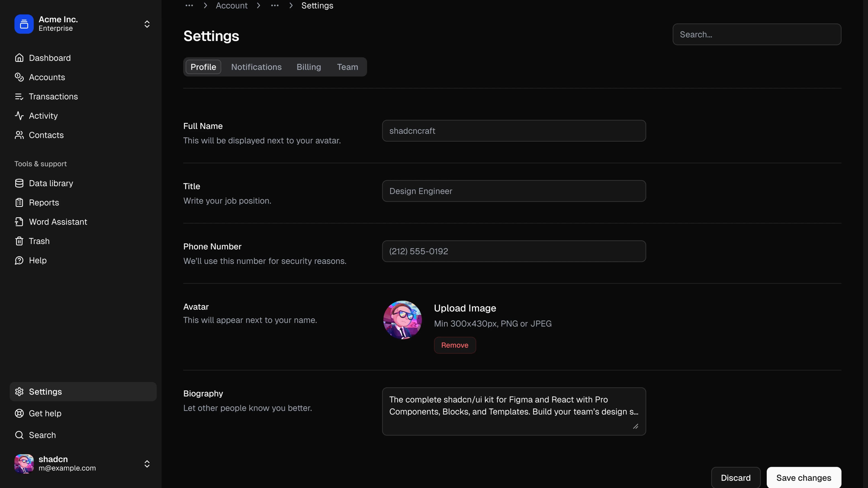Click the Search input field

click(757, 34)
